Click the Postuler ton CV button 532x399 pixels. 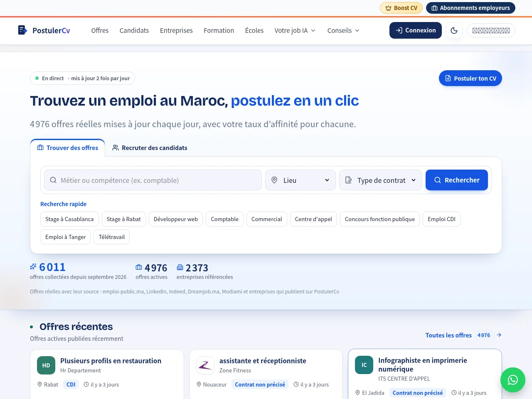click(470, 78)
